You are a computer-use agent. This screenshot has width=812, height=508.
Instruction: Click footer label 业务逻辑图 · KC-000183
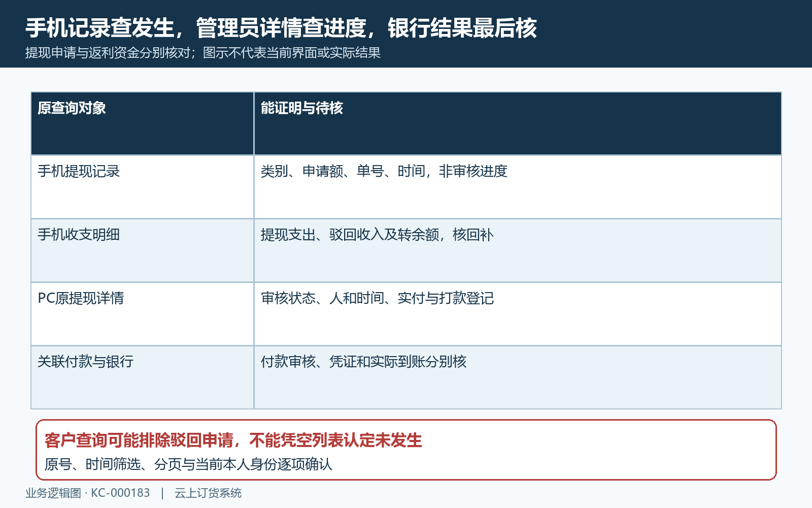coord(88,493)
